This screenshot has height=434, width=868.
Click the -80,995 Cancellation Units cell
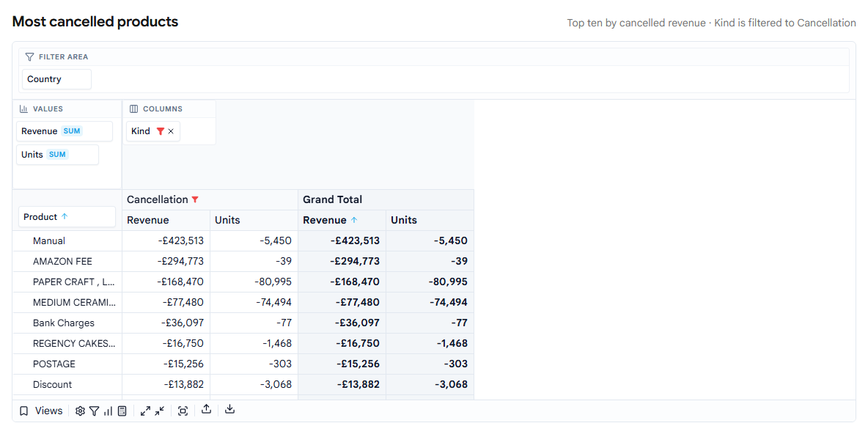click(x=254, y=282)
